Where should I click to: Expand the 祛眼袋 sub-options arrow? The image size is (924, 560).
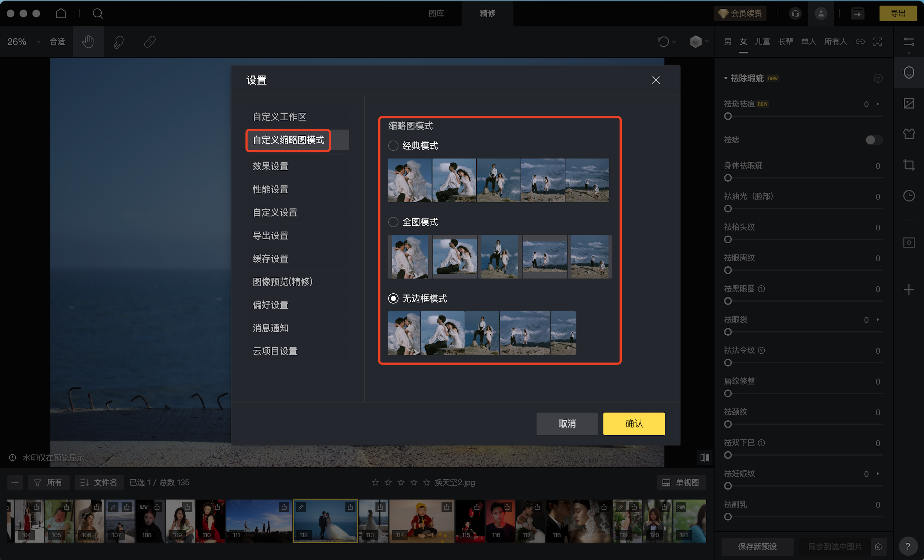point(878,320)
